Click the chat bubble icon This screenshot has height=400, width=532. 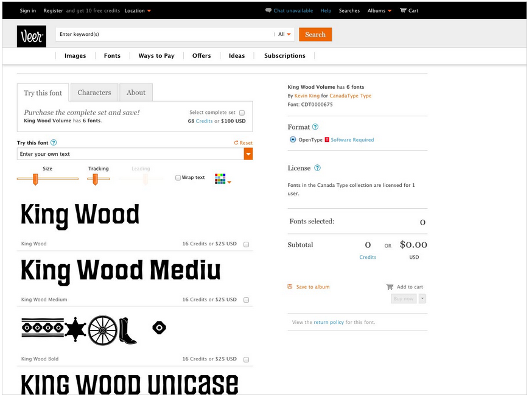point(268,10)
